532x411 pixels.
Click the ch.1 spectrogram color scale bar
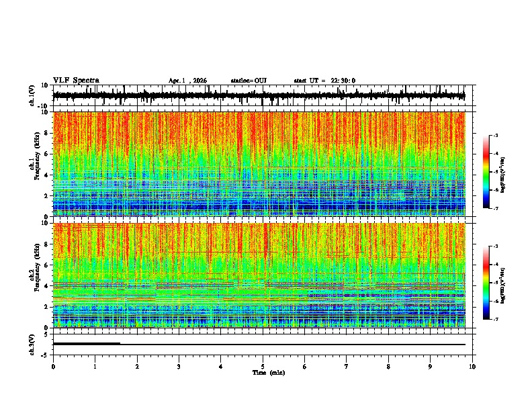pyautogui.click(x=486, y=172)
